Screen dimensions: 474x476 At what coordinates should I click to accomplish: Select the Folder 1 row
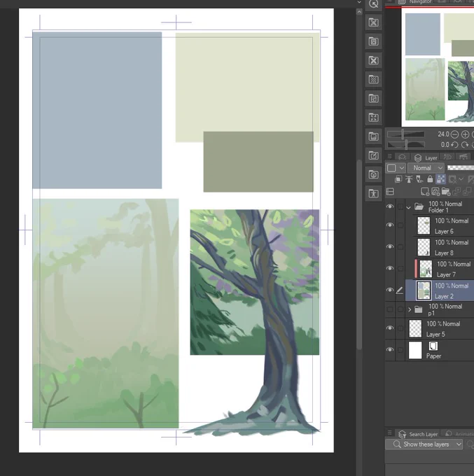click(x=440, y=206)
